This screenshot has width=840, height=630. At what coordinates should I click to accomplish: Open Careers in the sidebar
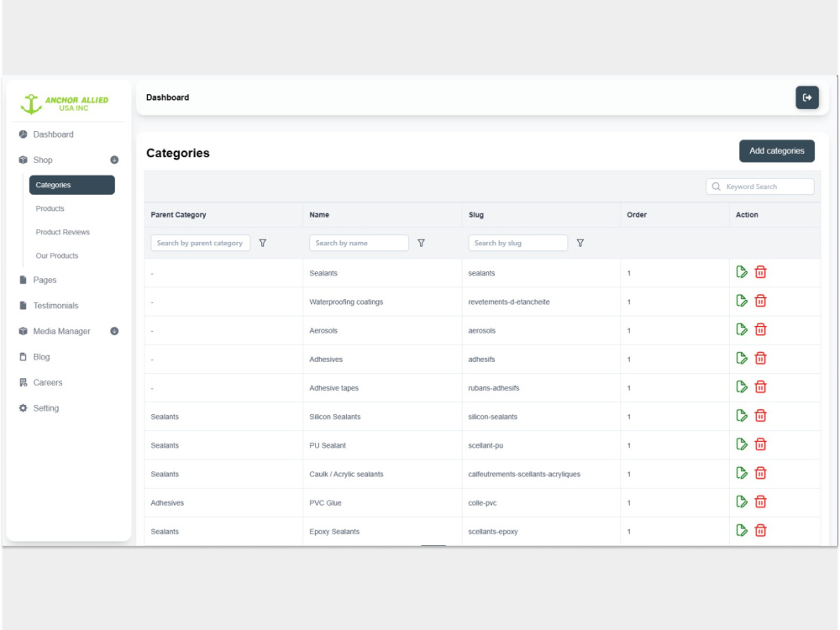[x=48, y=382]
